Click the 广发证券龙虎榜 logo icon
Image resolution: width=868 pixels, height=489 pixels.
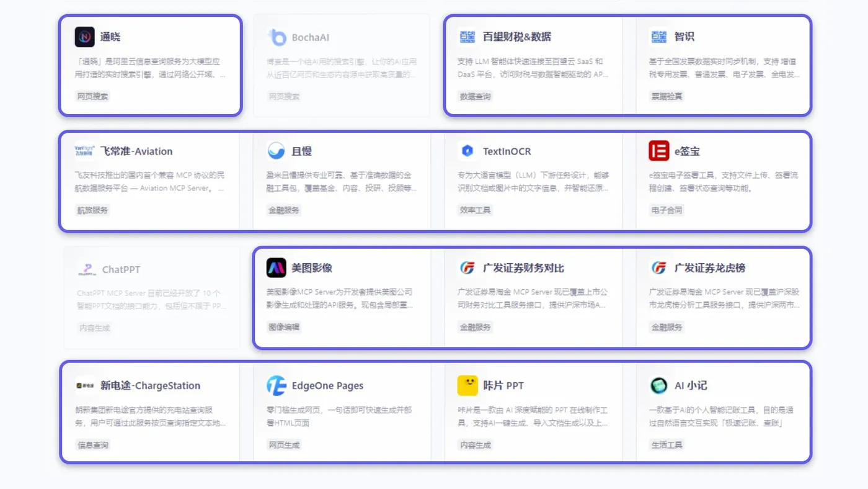tap(659, 268)
